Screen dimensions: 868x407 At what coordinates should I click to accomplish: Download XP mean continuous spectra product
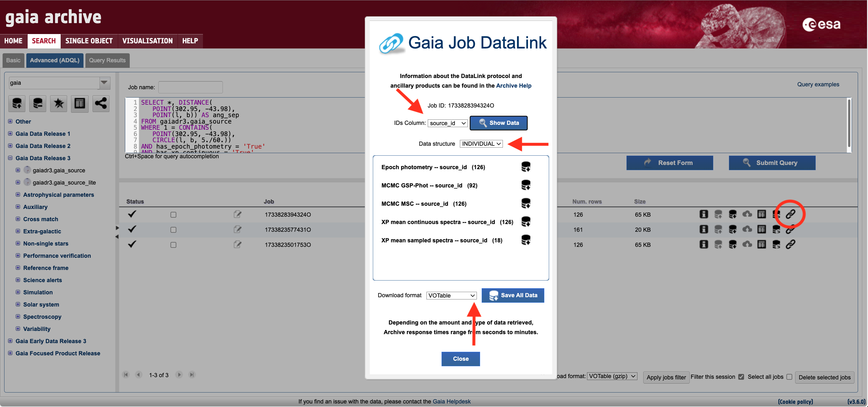coord(526,222)
